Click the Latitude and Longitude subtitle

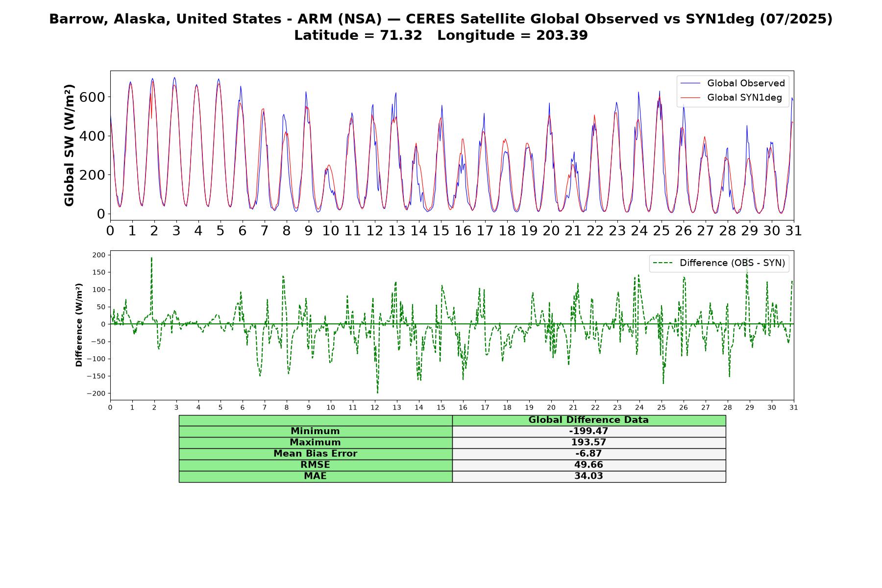(x=441, y=35)
